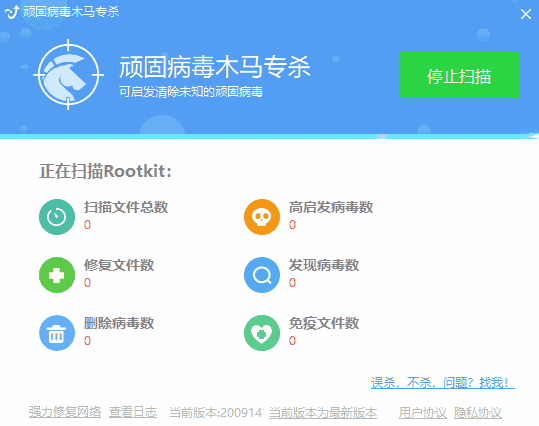Viewport: 539px width, 426px height.
Task: Open the 误杀, 不杀, 问题? 找我! link
Action: pos(442,382)
